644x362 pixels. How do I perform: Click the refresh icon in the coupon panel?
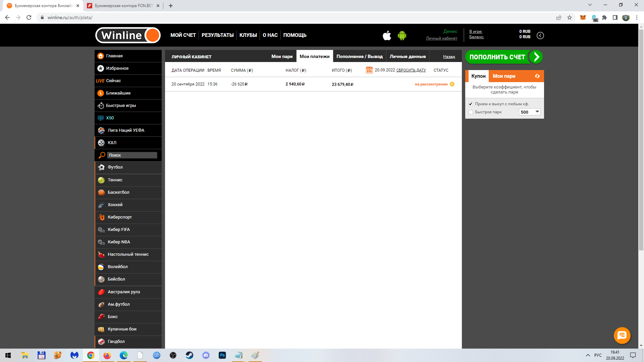click(x=537, y=76)
